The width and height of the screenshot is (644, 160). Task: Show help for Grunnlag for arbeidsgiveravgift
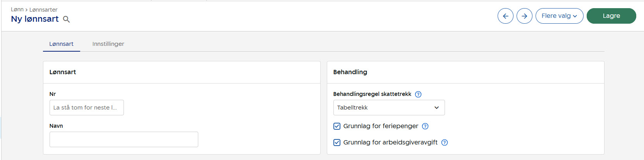(x=445, y=143)
